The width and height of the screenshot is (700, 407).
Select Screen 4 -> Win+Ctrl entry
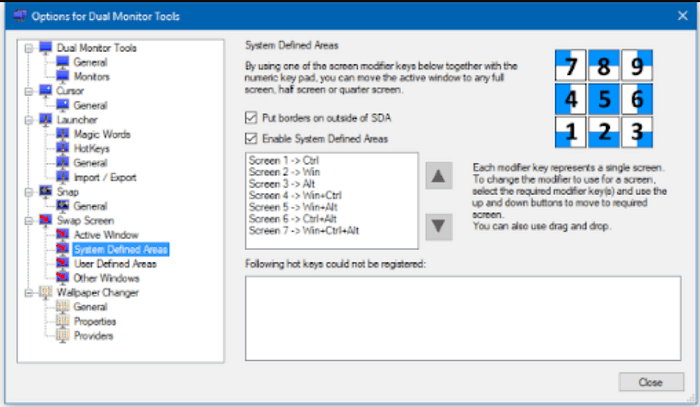coord(295,195)
